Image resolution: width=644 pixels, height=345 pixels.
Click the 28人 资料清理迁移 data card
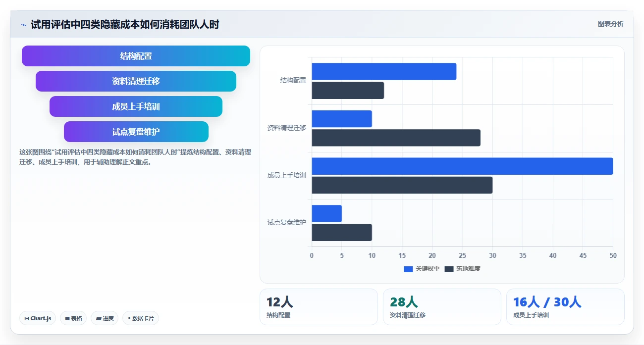[x=442, y=307]
